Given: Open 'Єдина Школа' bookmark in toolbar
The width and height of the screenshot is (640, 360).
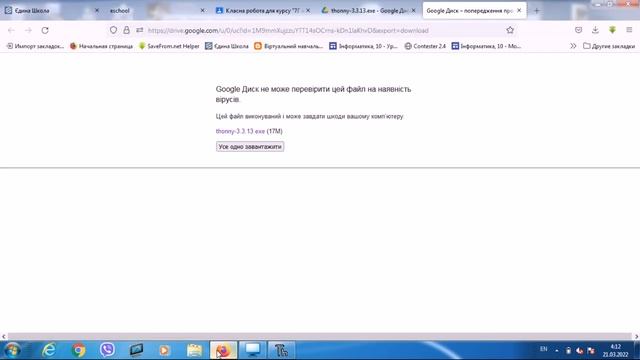Looking at the screenshot, I should tap(227, 46).
